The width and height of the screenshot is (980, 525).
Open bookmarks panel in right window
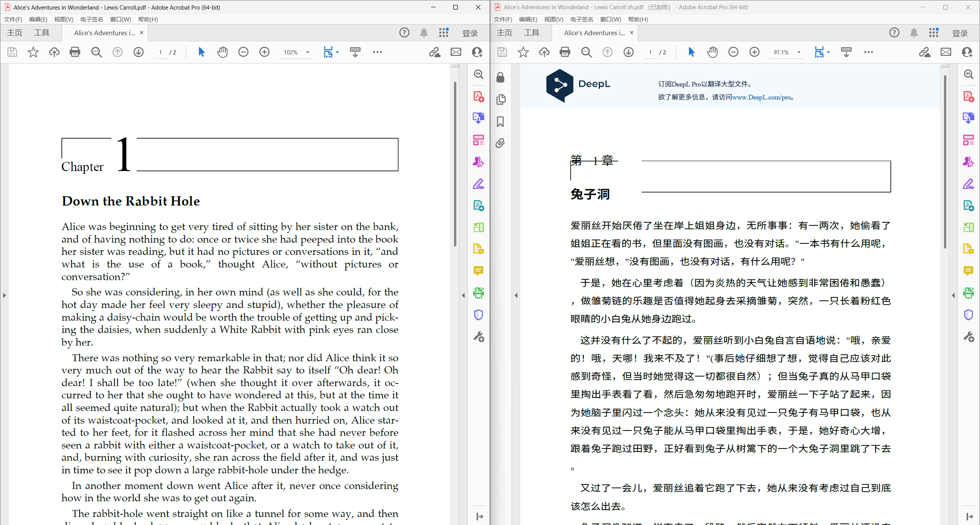(500, 122)
